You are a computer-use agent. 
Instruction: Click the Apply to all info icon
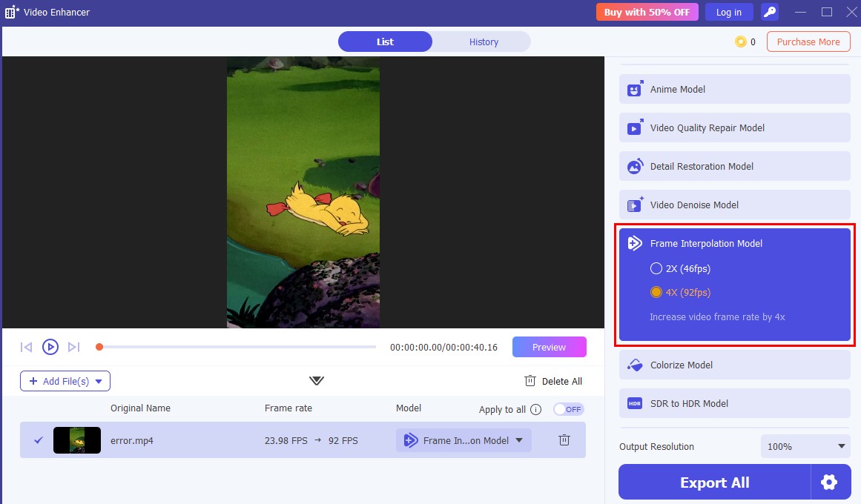[536, 410]
